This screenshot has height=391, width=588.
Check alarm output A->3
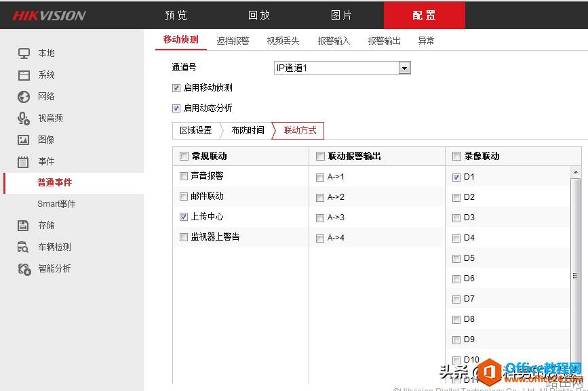tap(320, 218)
